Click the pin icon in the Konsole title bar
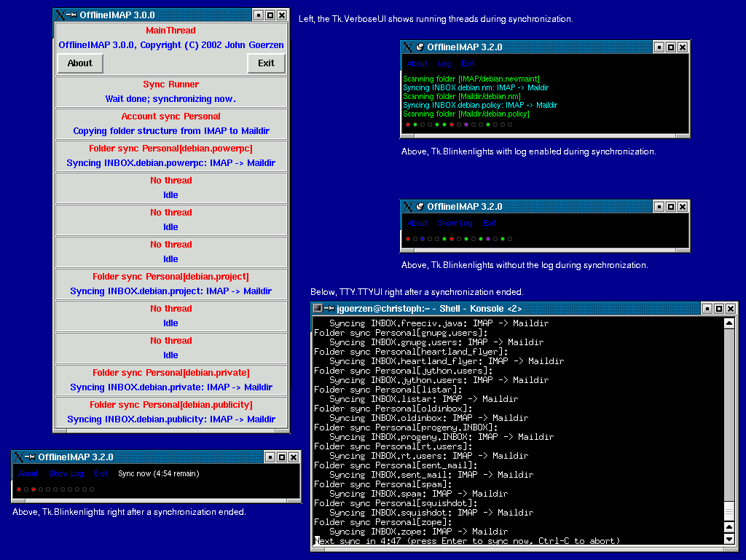The image size is (746, 560). click(x=329, y=309)
